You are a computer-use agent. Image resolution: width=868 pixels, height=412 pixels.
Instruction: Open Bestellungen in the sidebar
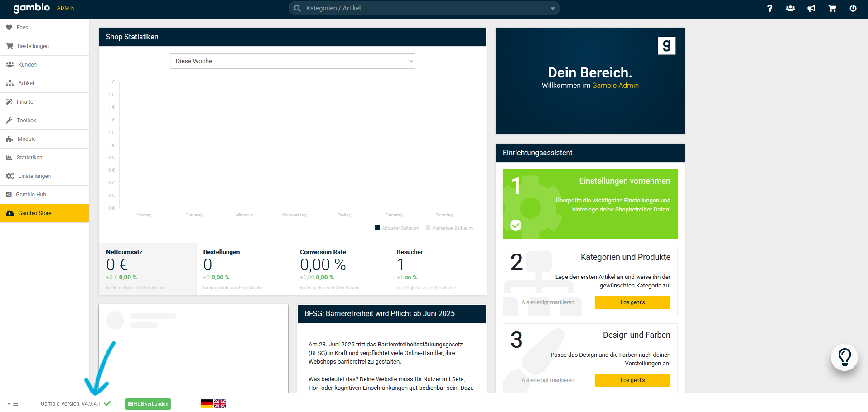33,46
